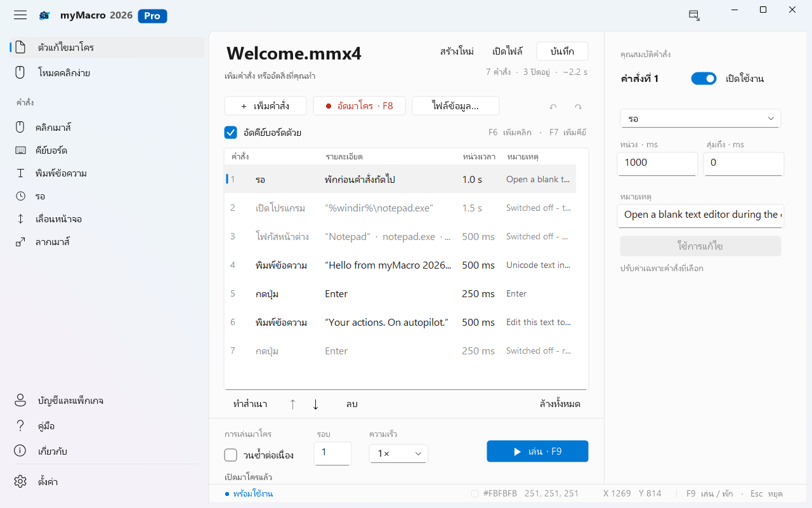Open the command type dropdown showing รอ

coord(700,119)
